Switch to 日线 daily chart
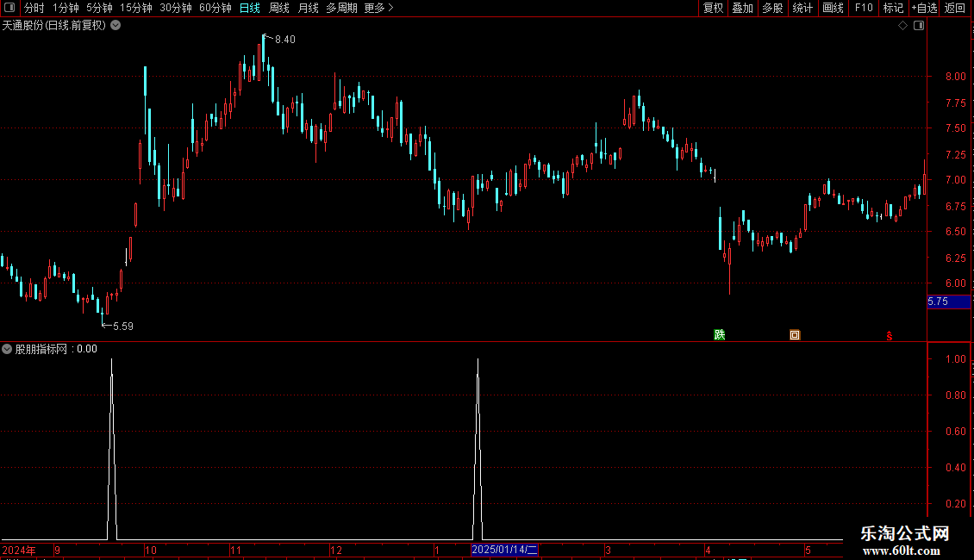 pos(250,8)
